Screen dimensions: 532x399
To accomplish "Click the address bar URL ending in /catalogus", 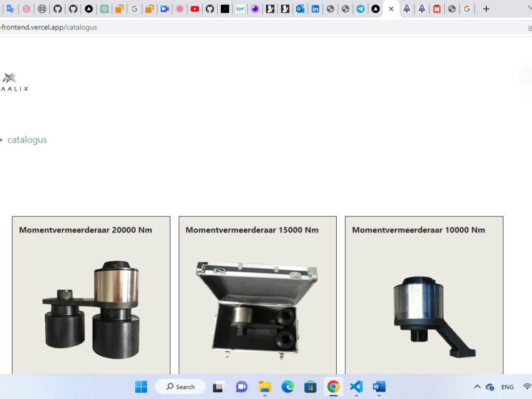I will pos(48,27).
